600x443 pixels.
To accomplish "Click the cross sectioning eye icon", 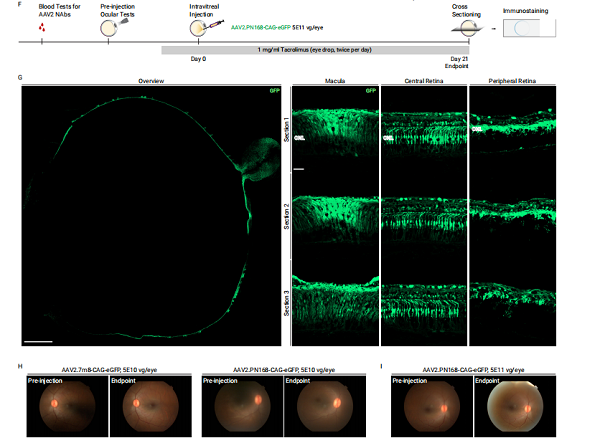I will point(468,28).
